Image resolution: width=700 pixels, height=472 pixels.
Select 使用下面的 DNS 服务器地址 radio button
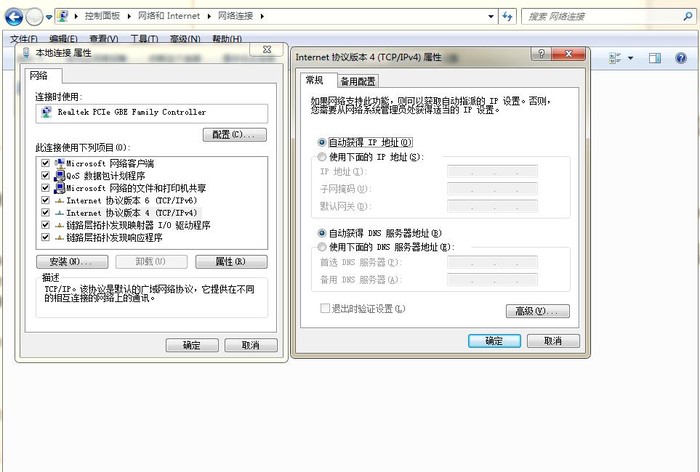[321, 247]
